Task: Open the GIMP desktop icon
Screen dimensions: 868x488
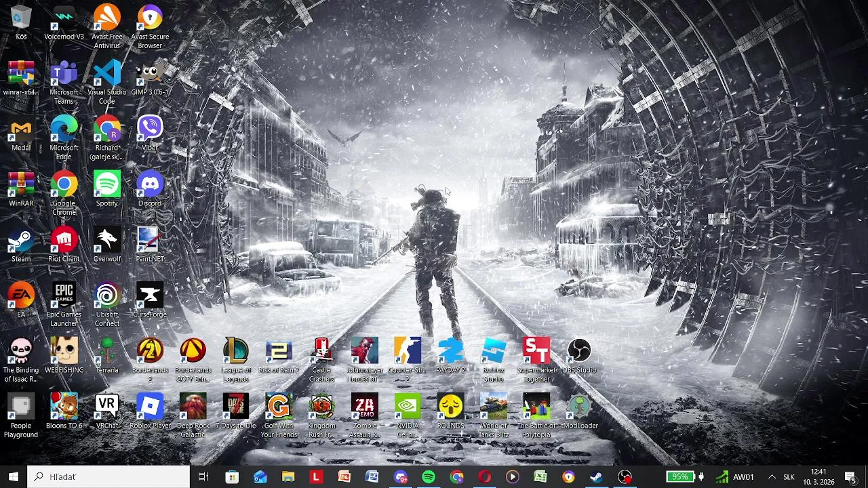Action: click(x=150, y=78)
